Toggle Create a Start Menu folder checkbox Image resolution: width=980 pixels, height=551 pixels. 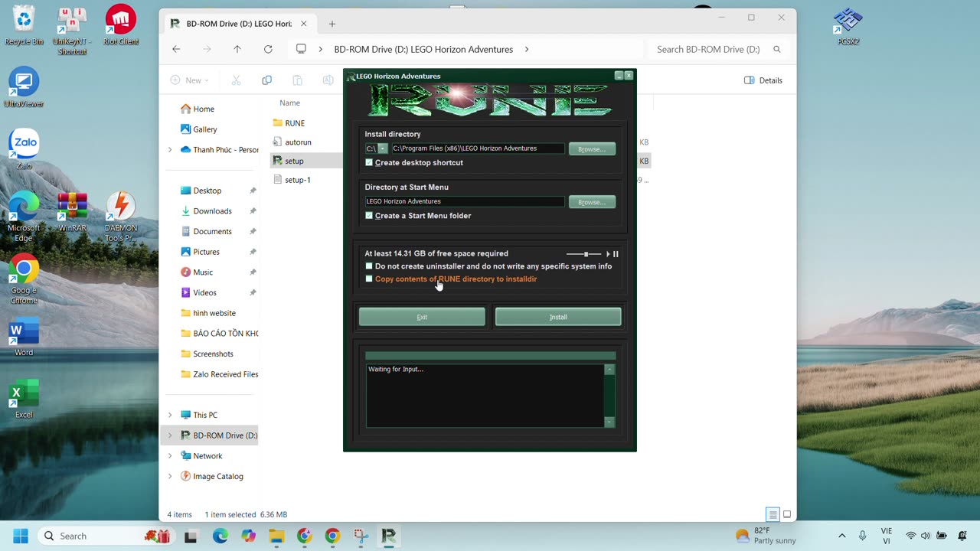pos(369,216)
